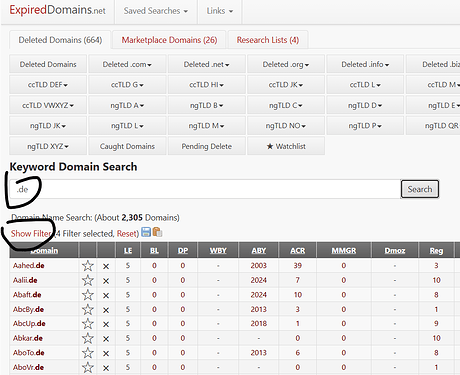Expand the Deleted .com dropdown
This screenshot has height=375, width=460.
pos(127,64)
